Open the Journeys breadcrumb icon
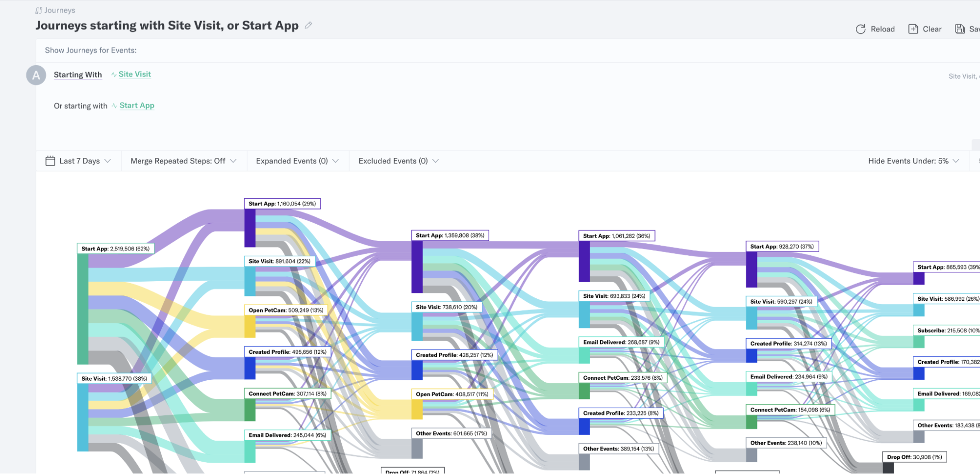This screenshot has width=980, height=474. pyautogui.click(x=39, y=10)
